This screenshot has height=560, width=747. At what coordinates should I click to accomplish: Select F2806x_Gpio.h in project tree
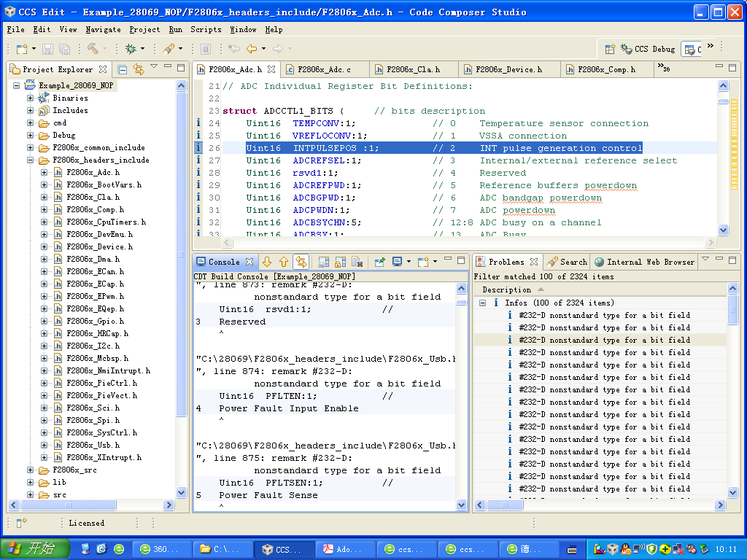[94, 321]
